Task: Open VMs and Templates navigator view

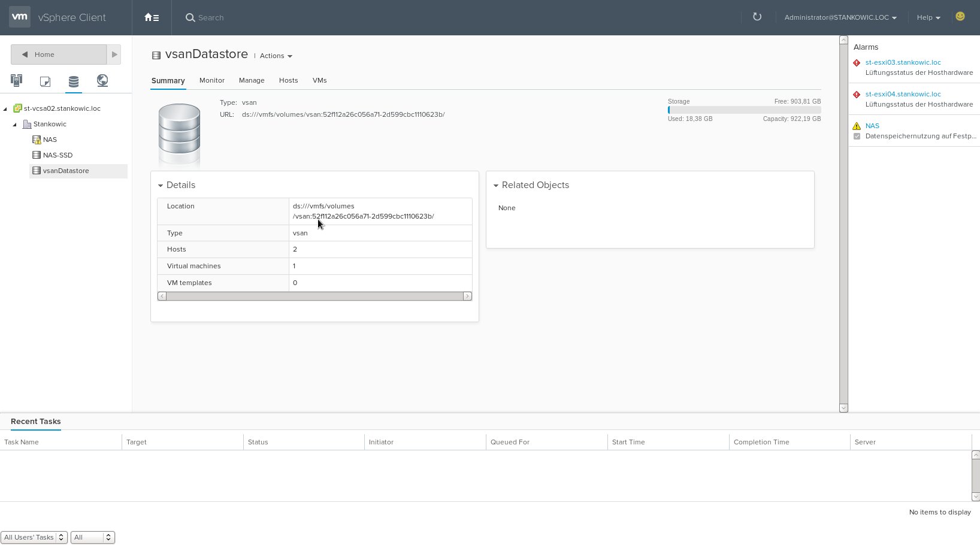Action: point(45,81)
